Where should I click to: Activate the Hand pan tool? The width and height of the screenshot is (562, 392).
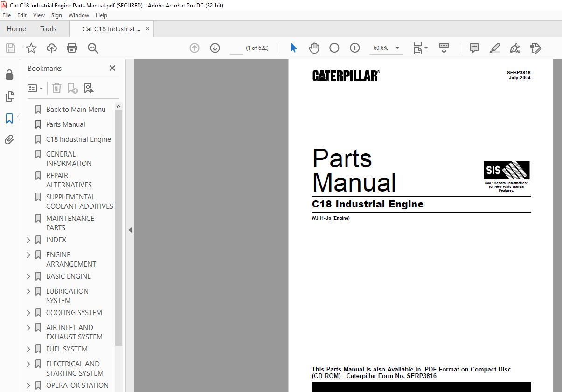pyautogui.click(x=314, y=48)
